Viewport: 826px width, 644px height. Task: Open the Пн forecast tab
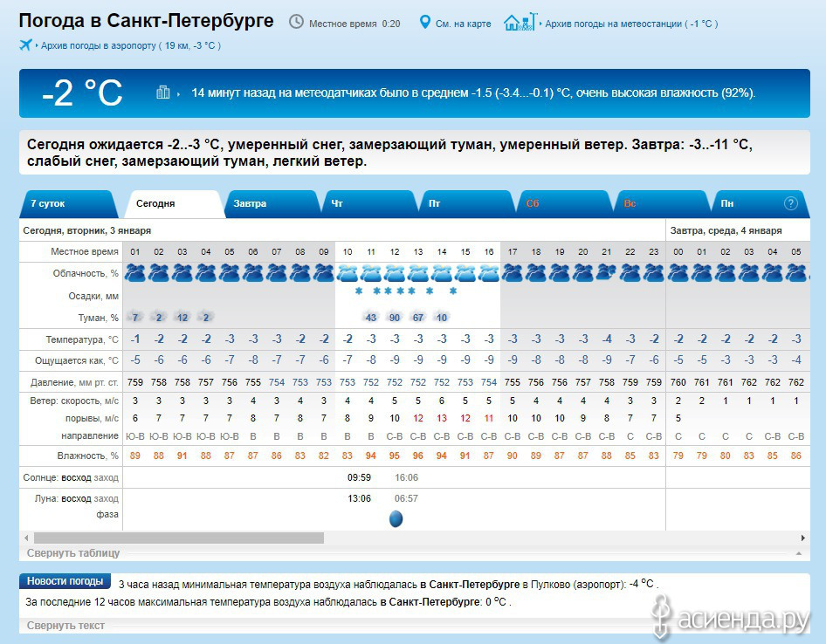(x=759, y=204)
